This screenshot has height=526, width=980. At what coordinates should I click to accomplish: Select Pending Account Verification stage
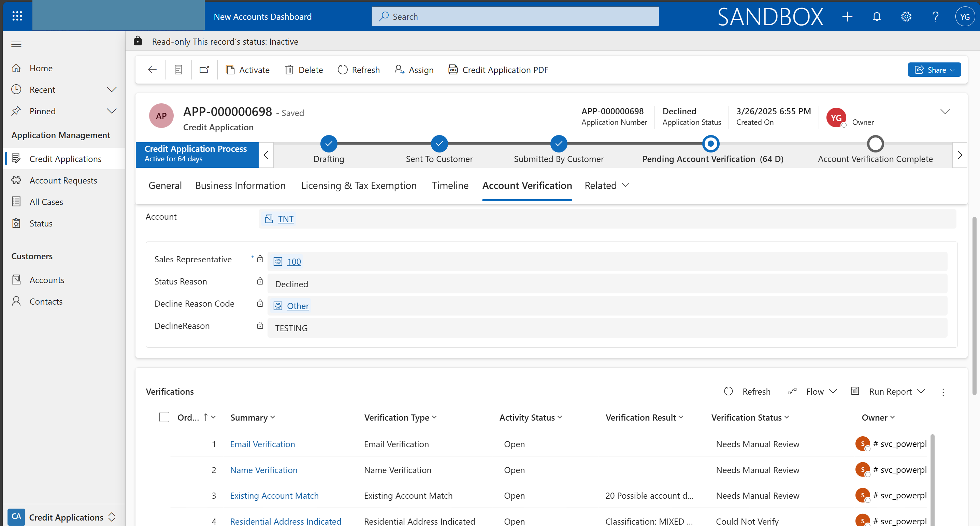[711, 144]
